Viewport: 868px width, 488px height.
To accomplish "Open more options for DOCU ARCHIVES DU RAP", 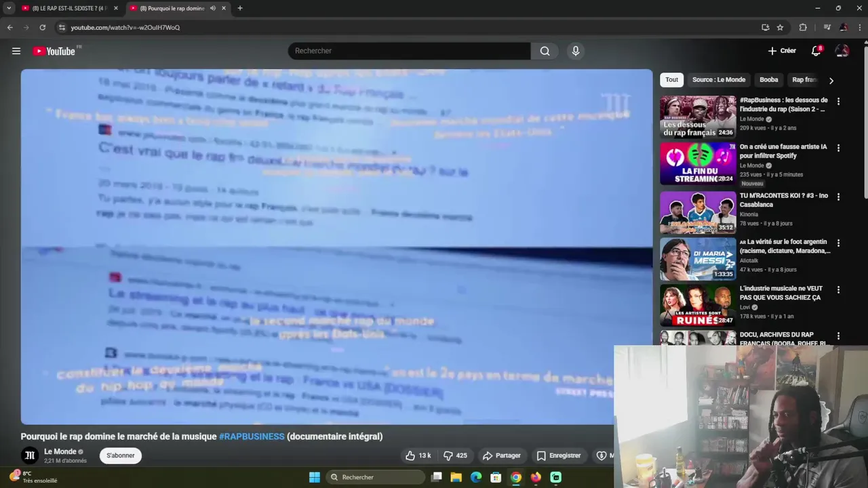I will pos(838,335).
